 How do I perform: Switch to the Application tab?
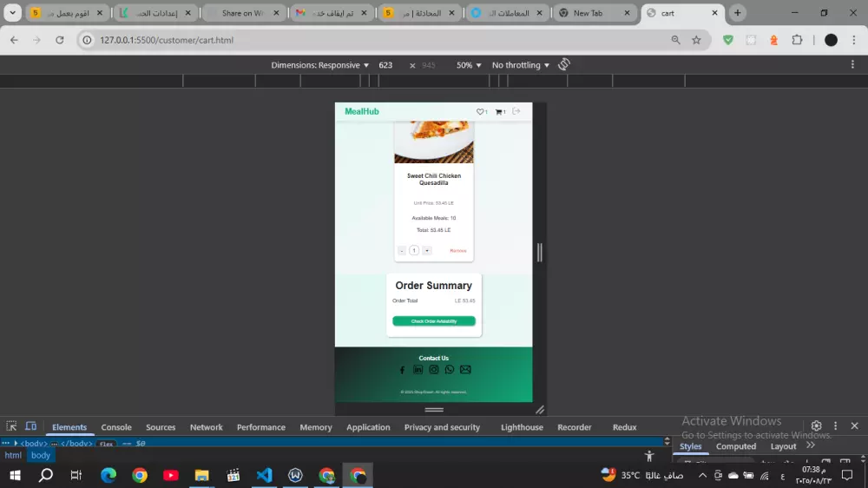click(x=368, y=427)
